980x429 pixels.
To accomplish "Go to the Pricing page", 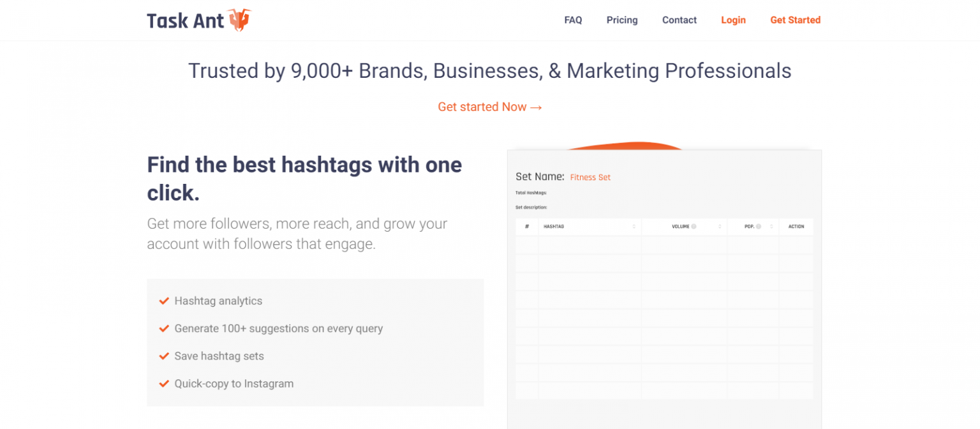I will pyautogui.click(x=622, y=20).
